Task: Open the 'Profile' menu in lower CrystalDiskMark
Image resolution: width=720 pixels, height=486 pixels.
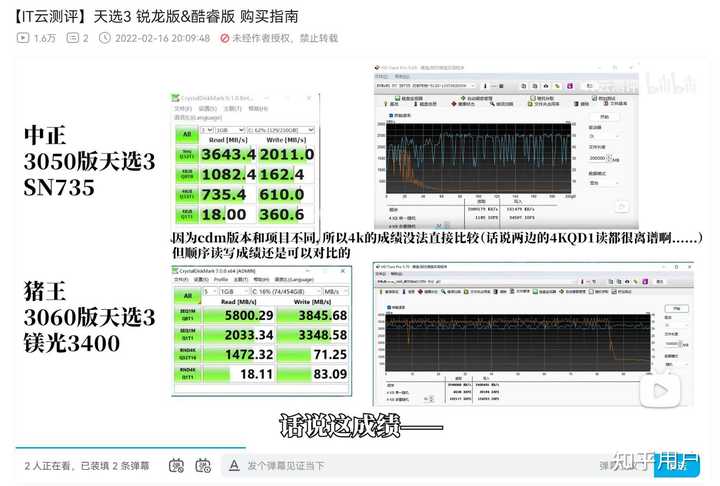Action: (220, 279)
